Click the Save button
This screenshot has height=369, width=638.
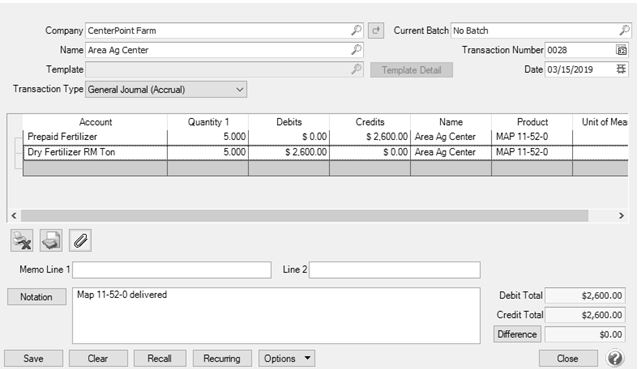pos(33,358)
